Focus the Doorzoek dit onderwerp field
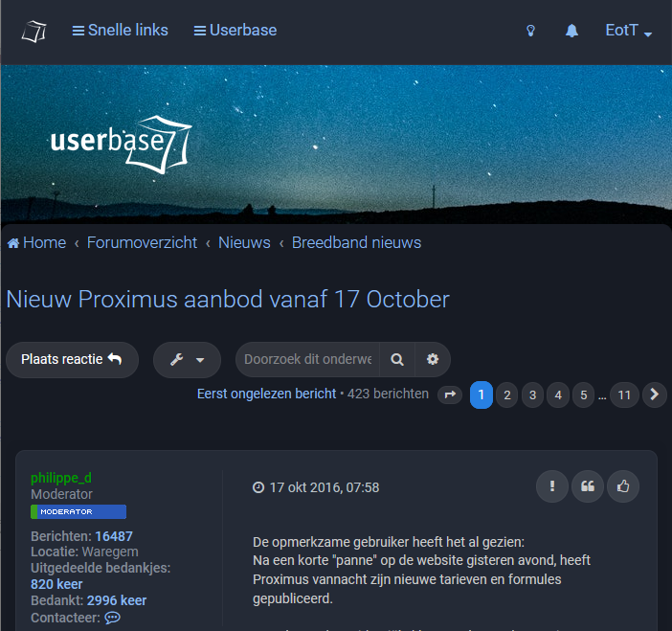 click(x=307, y=359)
